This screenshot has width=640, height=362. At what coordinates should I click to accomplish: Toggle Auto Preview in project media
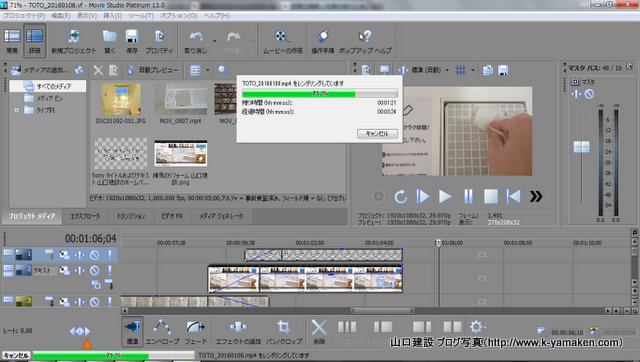pos(153,70)
